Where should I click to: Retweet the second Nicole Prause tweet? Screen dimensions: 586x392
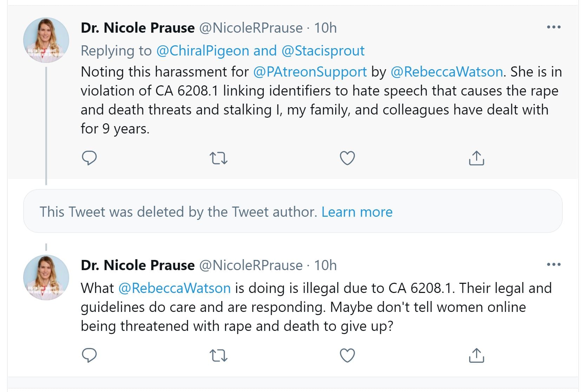[x=218, y=355]
